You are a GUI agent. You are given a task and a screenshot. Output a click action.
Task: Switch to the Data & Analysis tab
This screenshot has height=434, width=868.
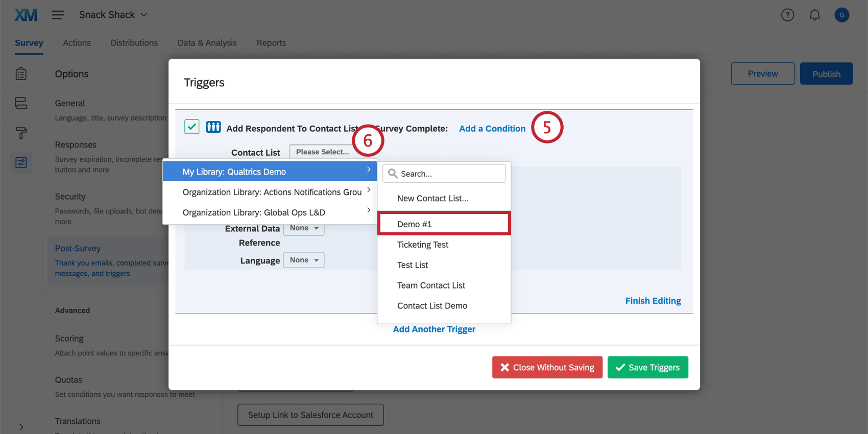[207, 43]
